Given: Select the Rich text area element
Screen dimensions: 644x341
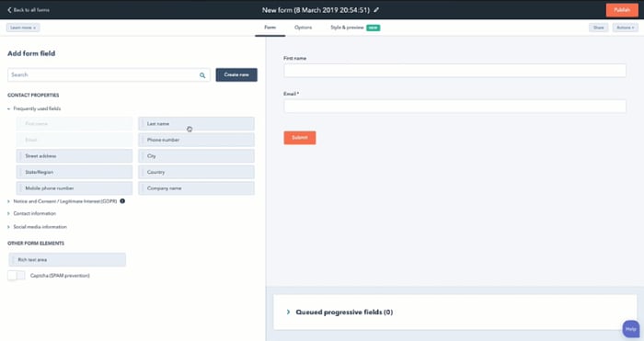Looking at the screenshot, I should pos(67,260).
